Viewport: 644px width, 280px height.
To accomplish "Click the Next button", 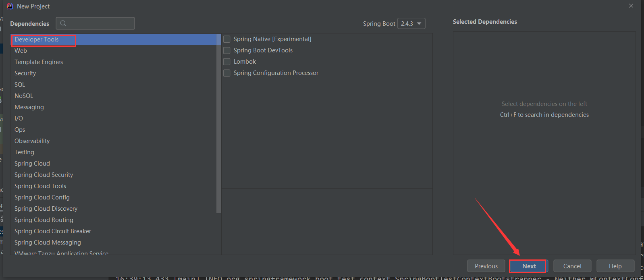I will tap(529, 266).
